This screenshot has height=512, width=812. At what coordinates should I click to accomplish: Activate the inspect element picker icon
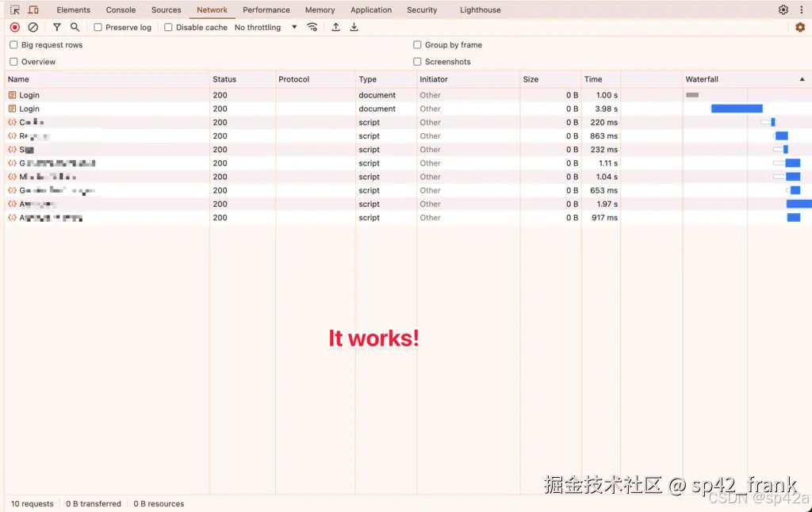(15, 10)
